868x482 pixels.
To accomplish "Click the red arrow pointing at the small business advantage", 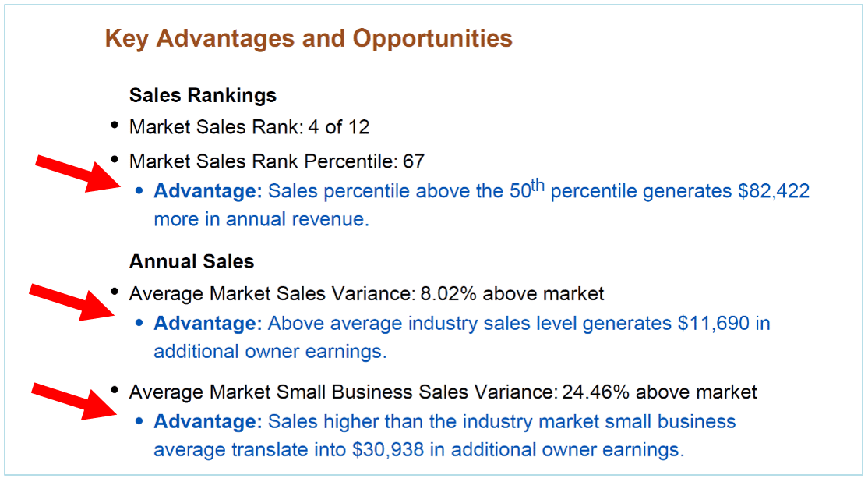I will 72,400.
